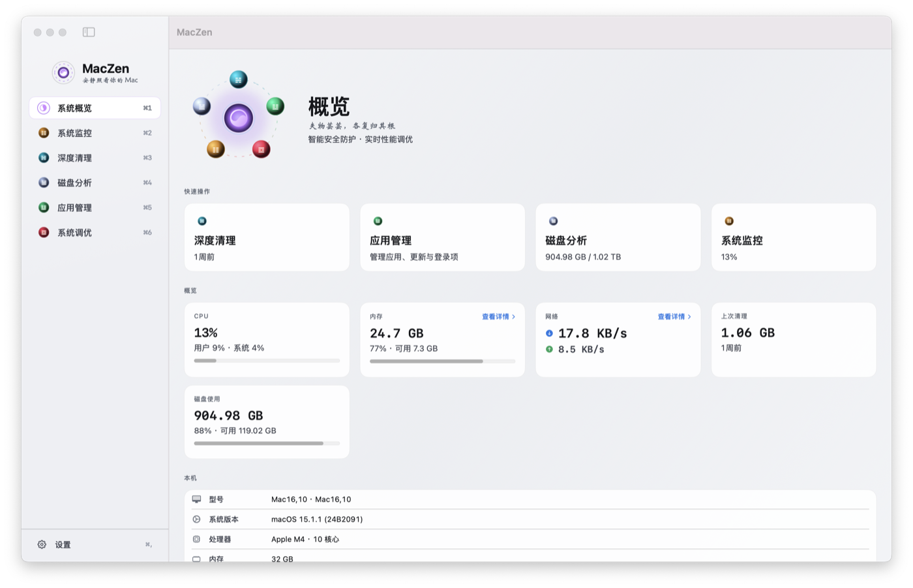Image resolution: width=913 pixels, height=588 pixels.
Task: Click the MacZen logo icon in sidebar
Action: click(x=63, y=72)
